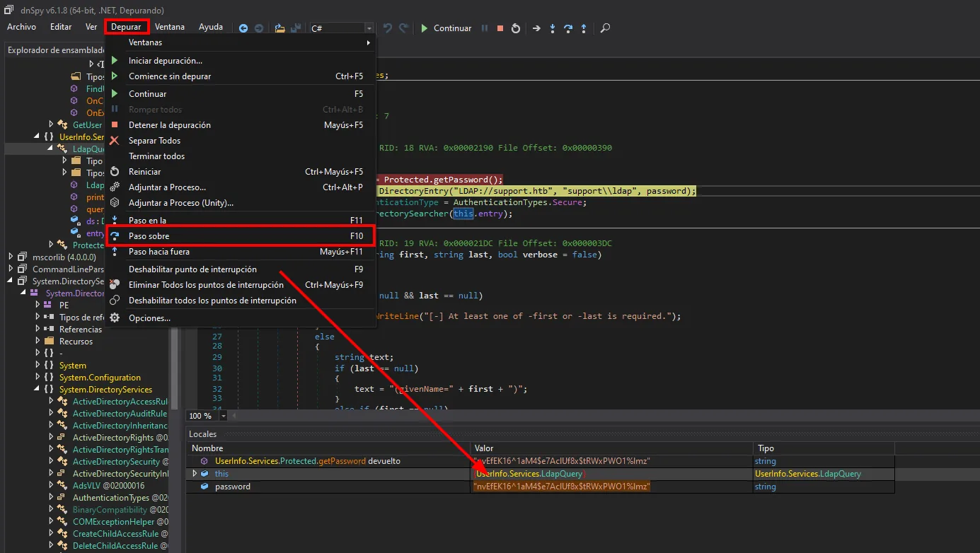
Task: Click the window icon in title bar
Action: coord(8,10)
